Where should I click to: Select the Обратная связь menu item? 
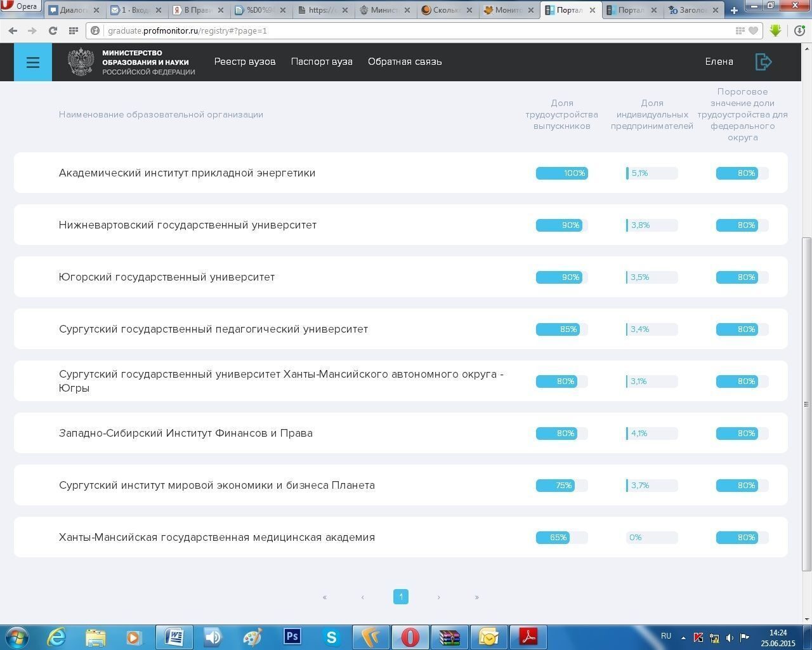(405, 62)
